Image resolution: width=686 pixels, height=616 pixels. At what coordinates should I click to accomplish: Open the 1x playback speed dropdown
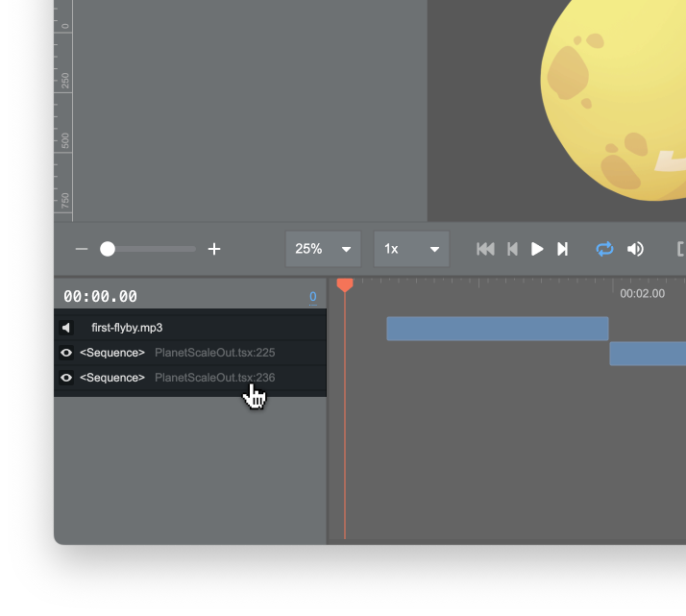tap(411, 249)
